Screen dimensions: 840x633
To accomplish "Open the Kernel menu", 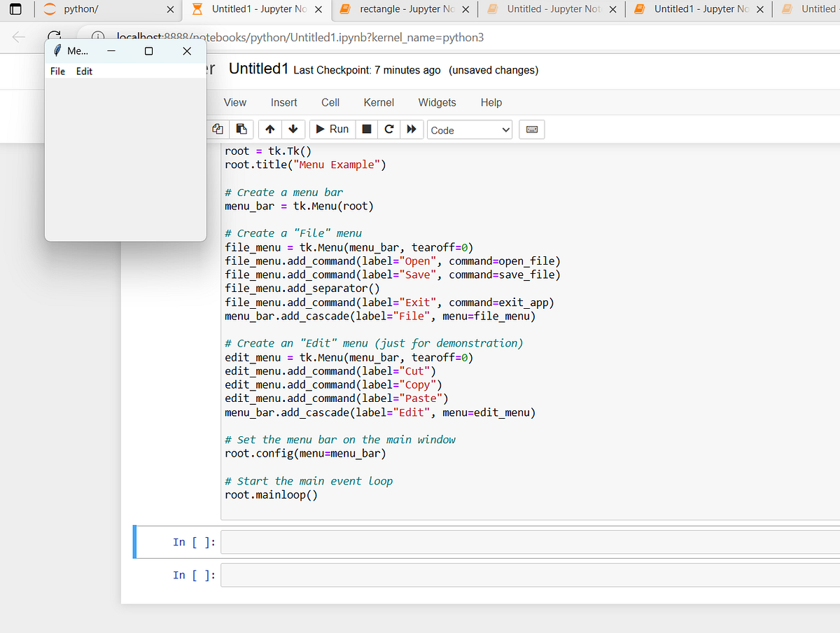I will (x=379, y=102).
